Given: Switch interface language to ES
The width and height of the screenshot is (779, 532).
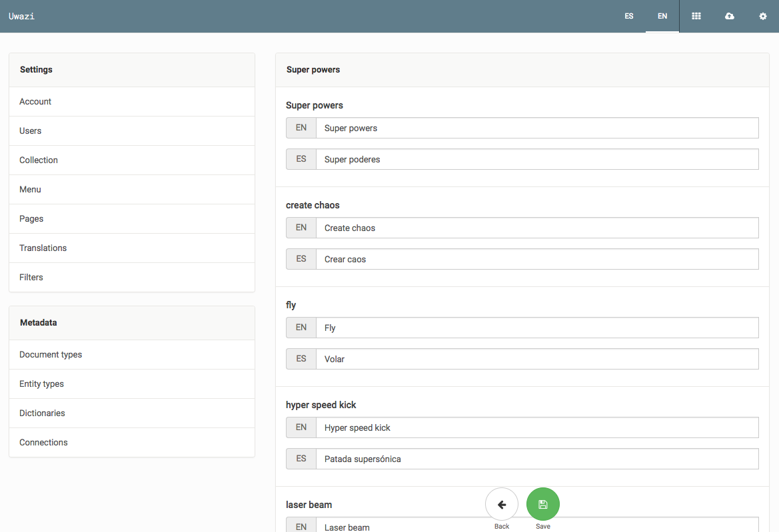Looking at the screenshot, I should point(628,16).
